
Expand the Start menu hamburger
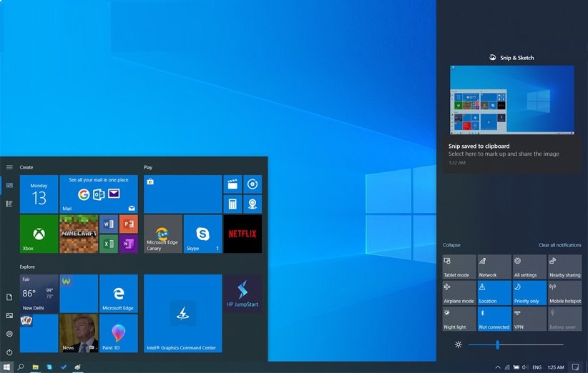tap(9, 167)
